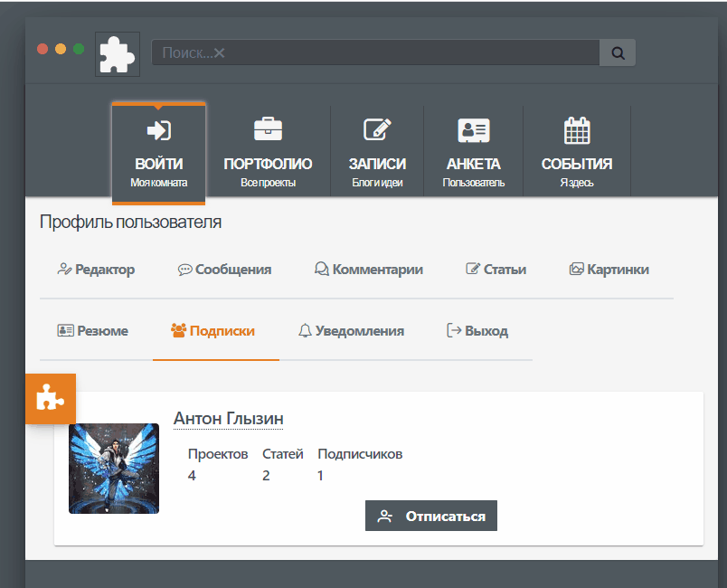Image resolution: width=727 pixels, height=588 pixels.
Task: Open Анкета Пользователь menu item
Action: point(474,151)
